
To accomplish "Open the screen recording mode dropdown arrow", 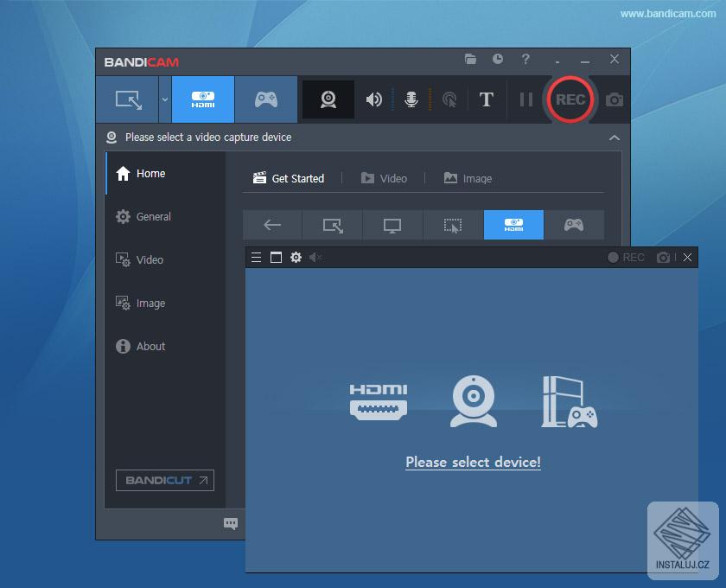I will [x=165, y=99].
